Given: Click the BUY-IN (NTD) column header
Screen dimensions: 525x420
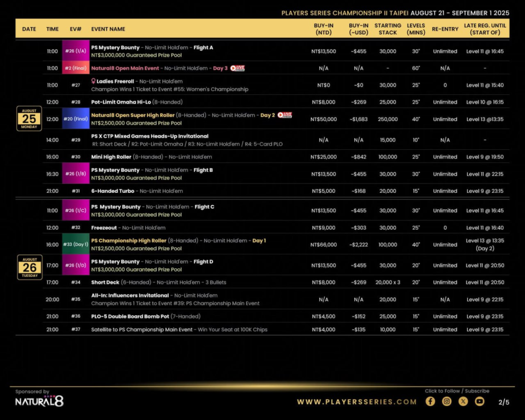Looking at the screenshot, I should (324, 28).
